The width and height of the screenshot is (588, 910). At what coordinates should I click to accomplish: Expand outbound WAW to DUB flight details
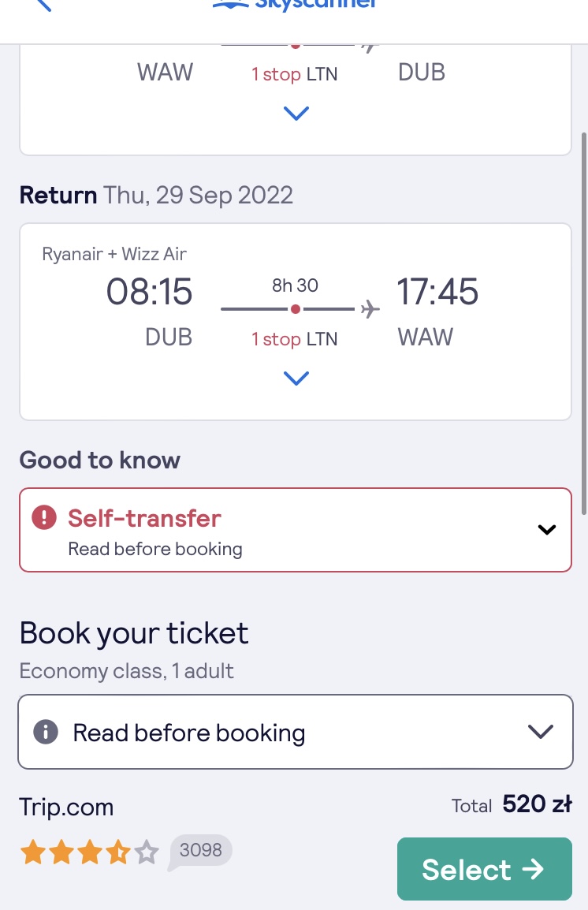pos(296,113)
